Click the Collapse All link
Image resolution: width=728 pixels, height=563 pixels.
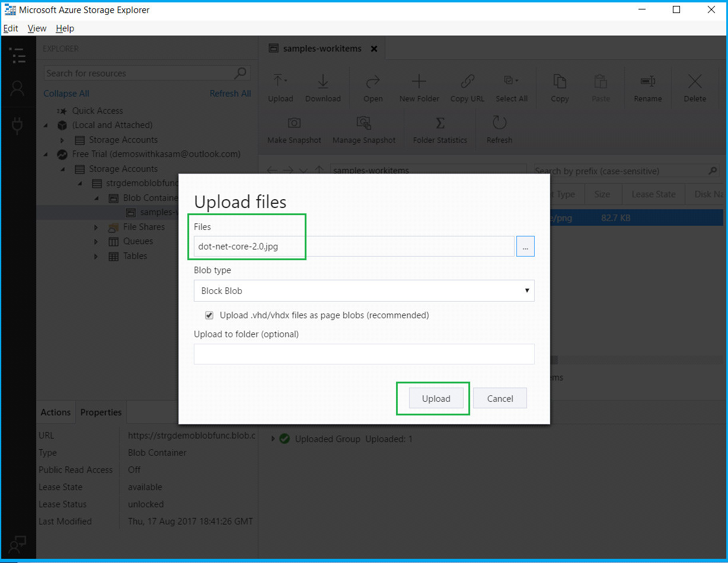tap(66, 94)
